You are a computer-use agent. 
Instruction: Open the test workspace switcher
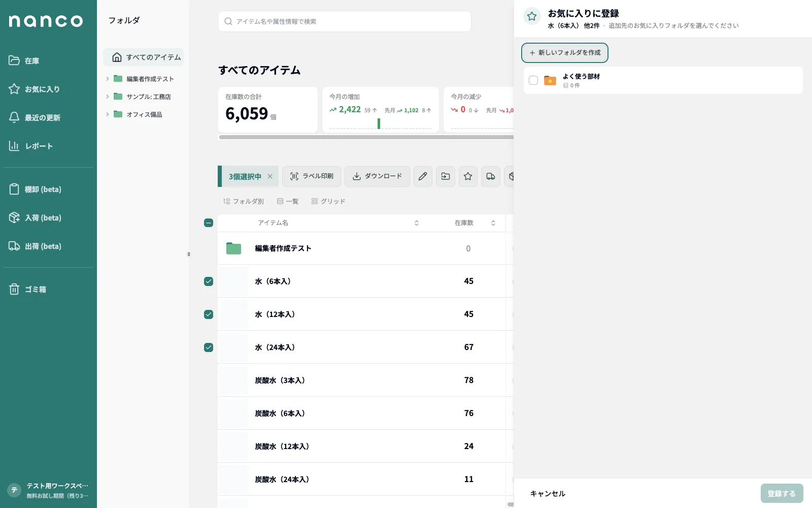(48, 490)
